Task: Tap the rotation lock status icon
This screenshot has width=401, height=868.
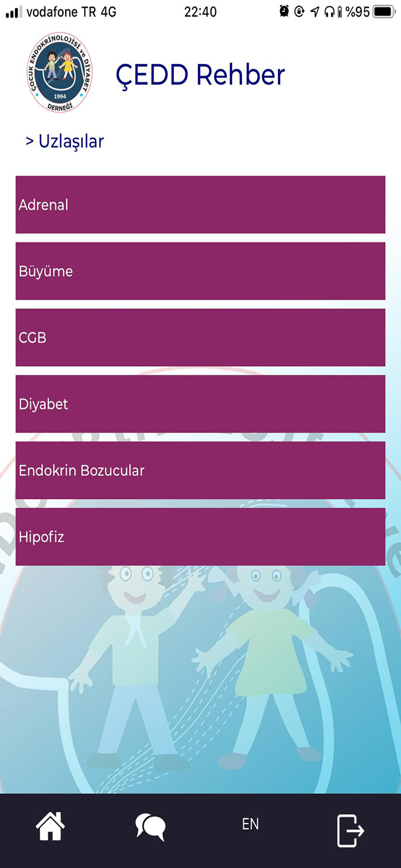Action: tap(299, 12)
